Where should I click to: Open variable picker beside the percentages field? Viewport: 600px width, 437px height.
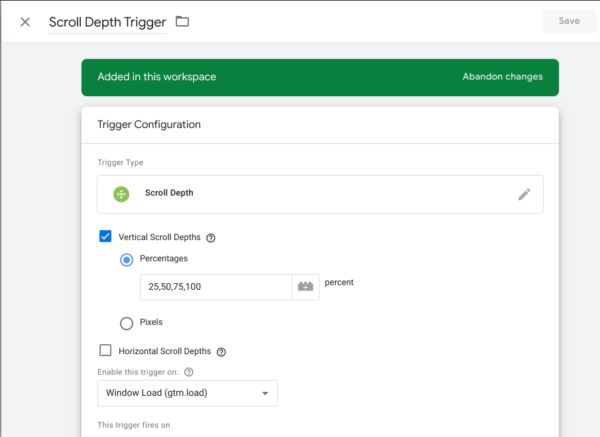[305, 287]
